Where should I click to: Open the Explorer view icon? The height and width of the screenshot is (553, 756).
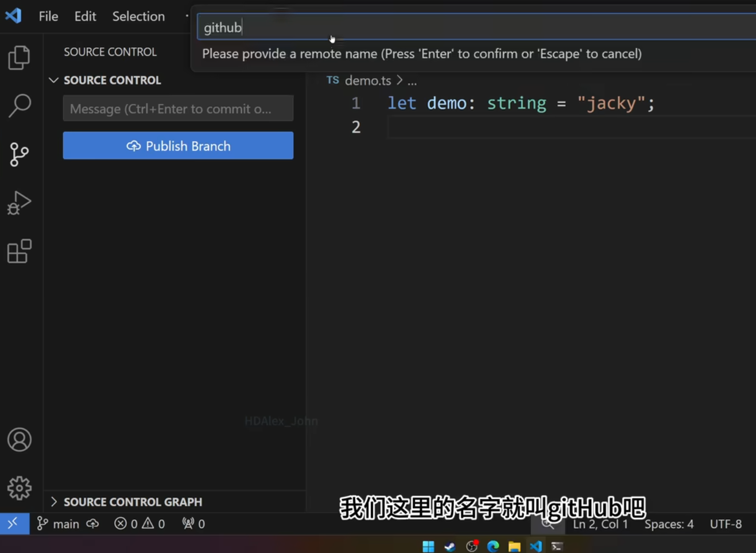coord(19,57)
